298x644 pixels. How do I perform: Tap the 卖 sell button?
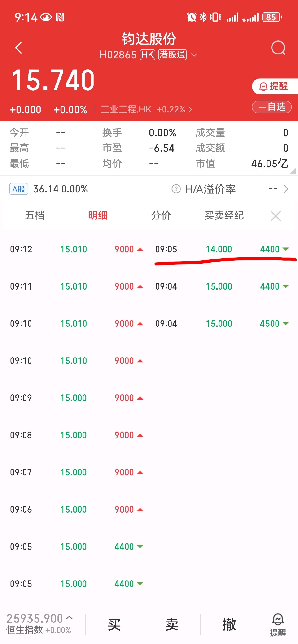tap(172, 624)
